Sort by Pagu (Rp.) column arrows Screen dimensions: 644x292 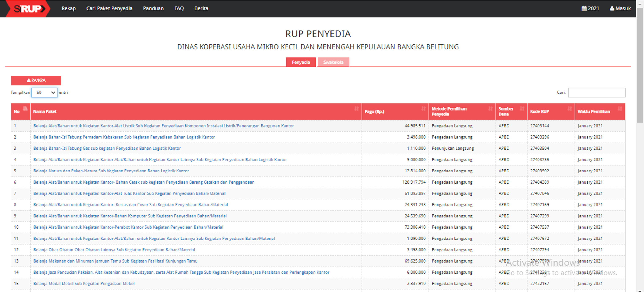click(x=423, y=108)
